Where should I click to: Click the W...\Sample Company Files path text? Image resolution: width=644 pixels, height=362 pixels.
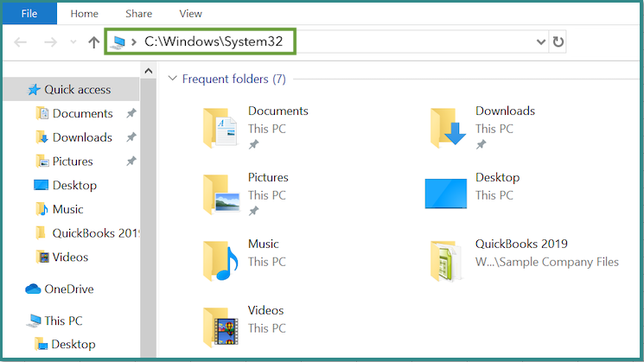(x=547, y=262)
